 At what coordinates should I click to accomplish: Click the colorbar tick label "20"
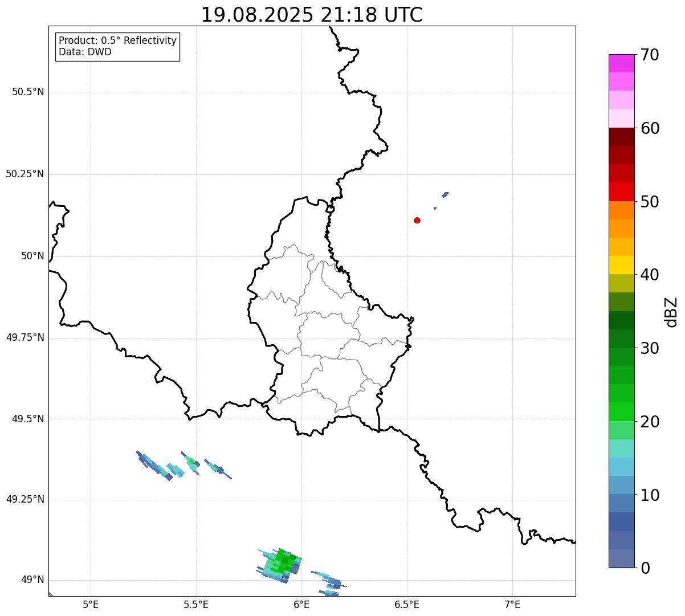point(650,422)
